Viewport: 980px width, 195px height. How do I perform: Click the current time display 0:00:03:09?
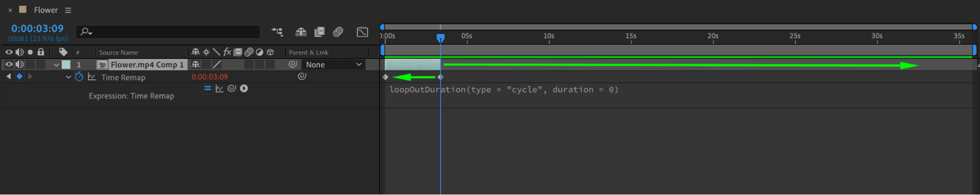coord(37,28)
